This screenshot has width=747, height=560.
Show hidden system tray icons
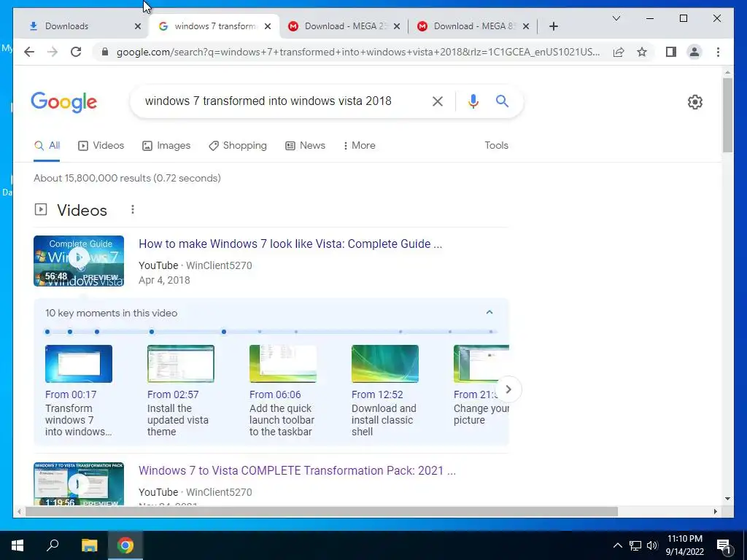617,545
